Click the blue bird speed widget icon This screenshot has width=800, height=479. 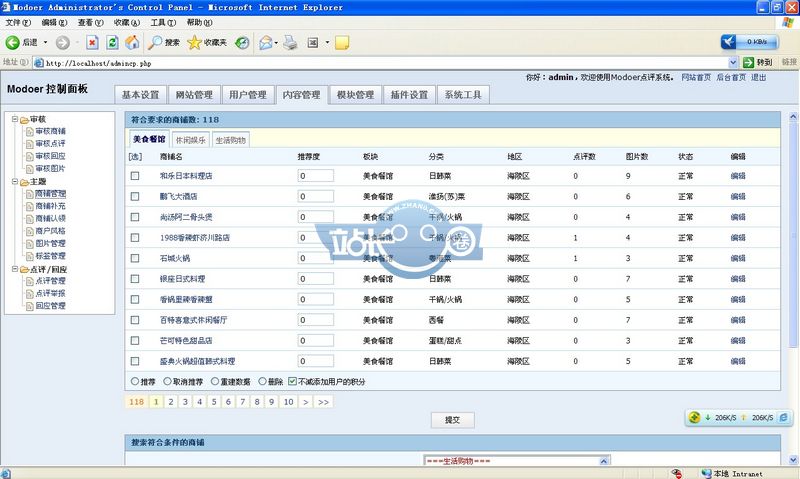pyautogui.click(x=729, y=41)
